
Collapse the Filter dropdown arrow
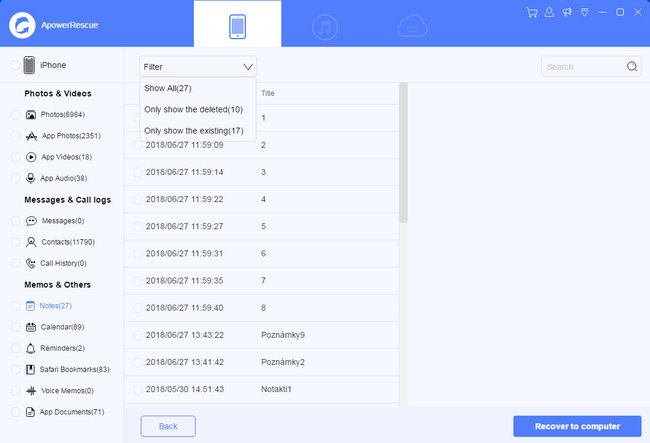(x=248, y=67)
